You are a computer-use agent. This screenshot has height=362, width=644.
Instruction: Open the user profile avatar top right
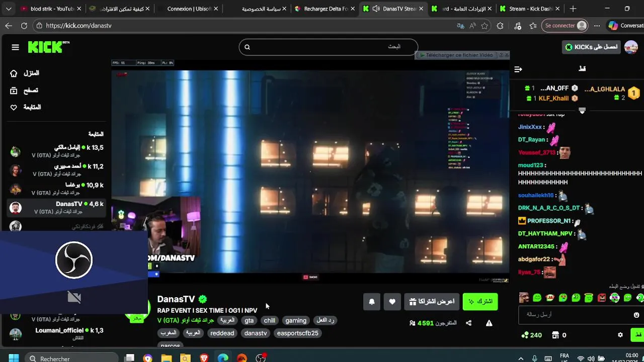pos(631,47)
